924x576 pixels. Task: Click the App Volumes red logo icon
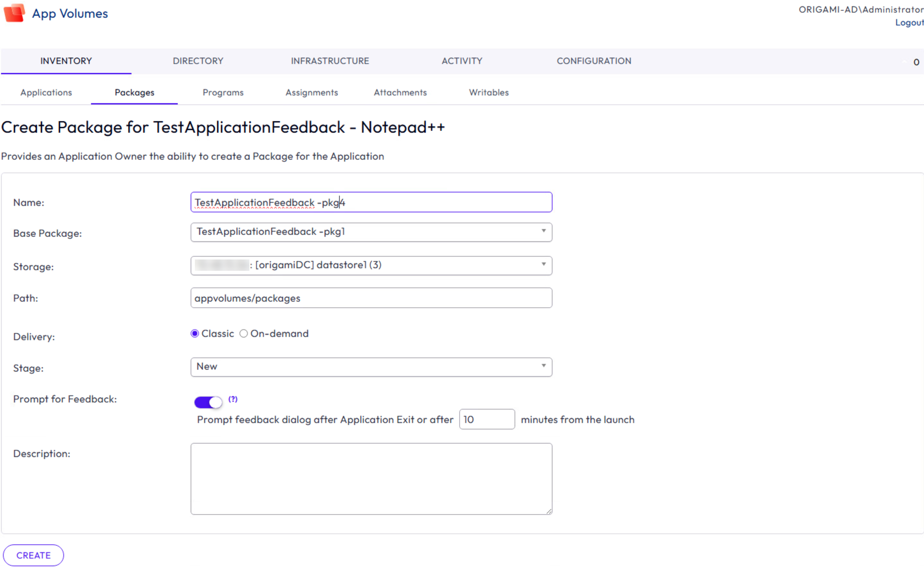tap(14, 13)
